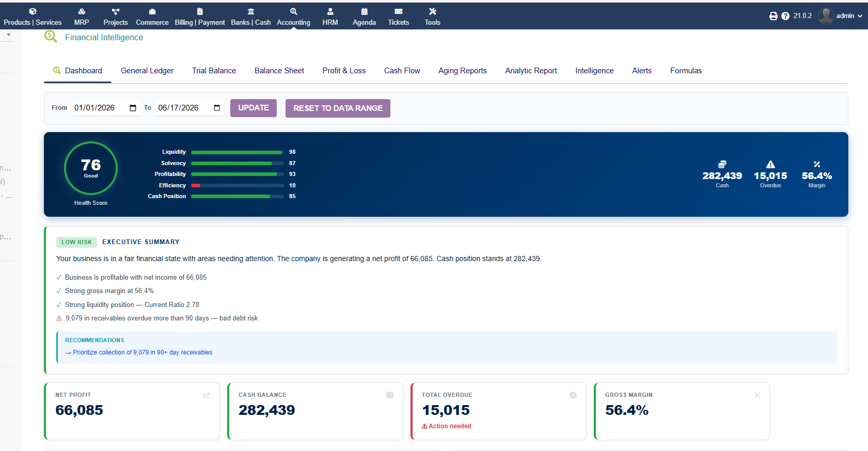
Task: Open the MRP module icon
Action: tap(82, 11)
